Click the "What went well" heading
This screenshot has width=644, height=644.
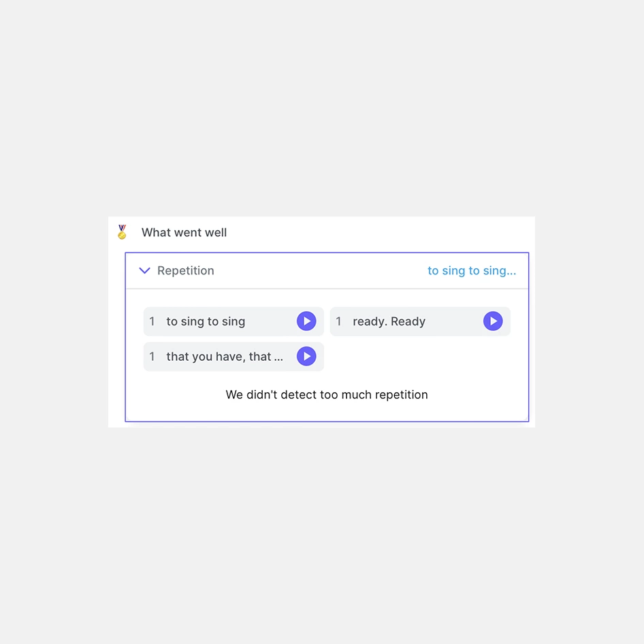[x=184, y=233]
